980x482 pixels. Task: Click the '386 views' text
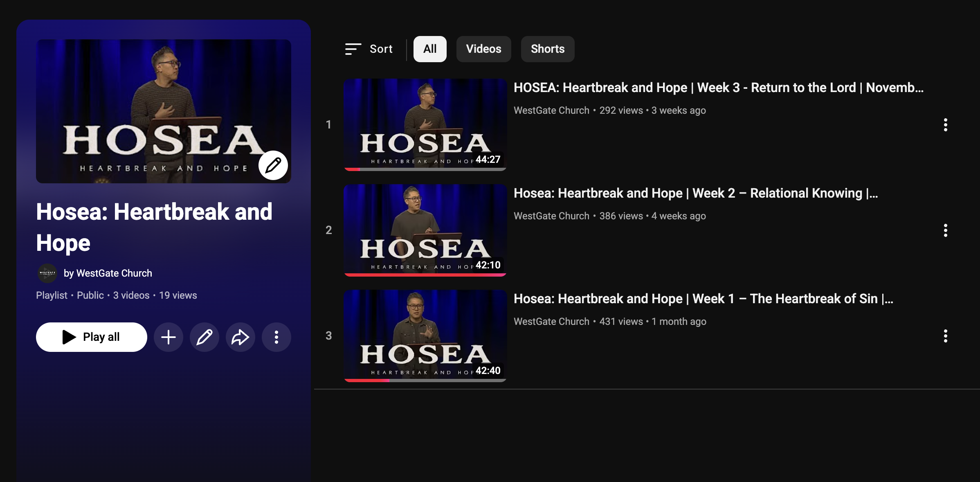(621, 216)
